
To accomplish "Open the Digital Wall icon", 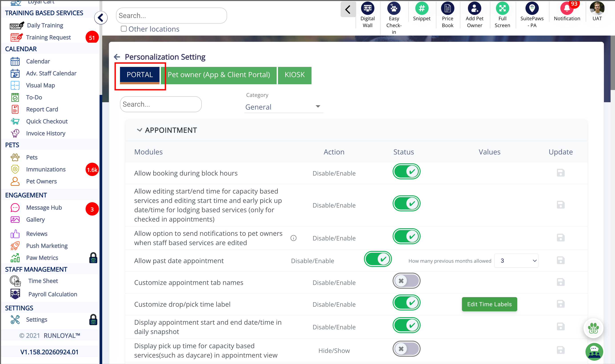I will 367,9.
